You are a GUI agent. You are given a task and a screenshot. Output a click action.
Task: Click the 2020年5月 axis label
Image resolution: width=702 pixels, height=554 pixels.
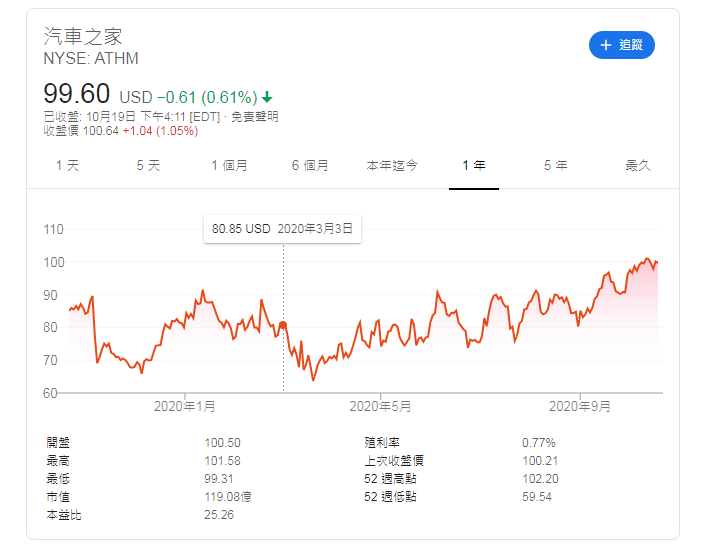(x=380, y=406)
